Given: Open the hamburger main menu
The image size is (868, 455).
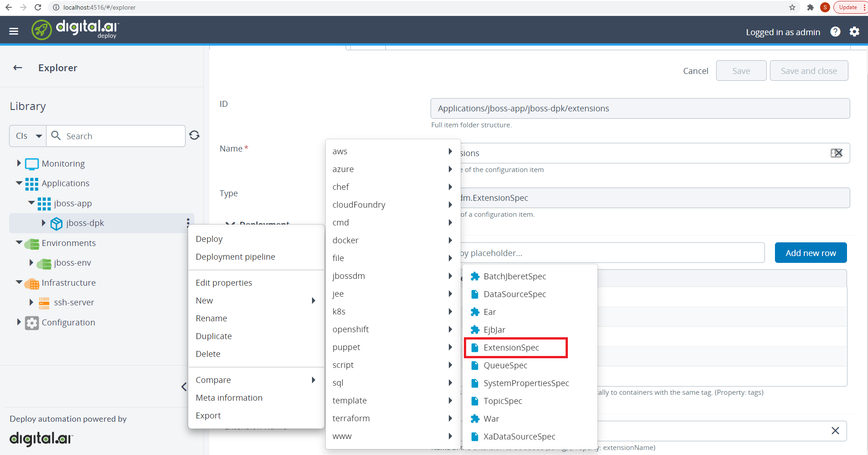Looking at the screenshot, I should click(14, 31).
